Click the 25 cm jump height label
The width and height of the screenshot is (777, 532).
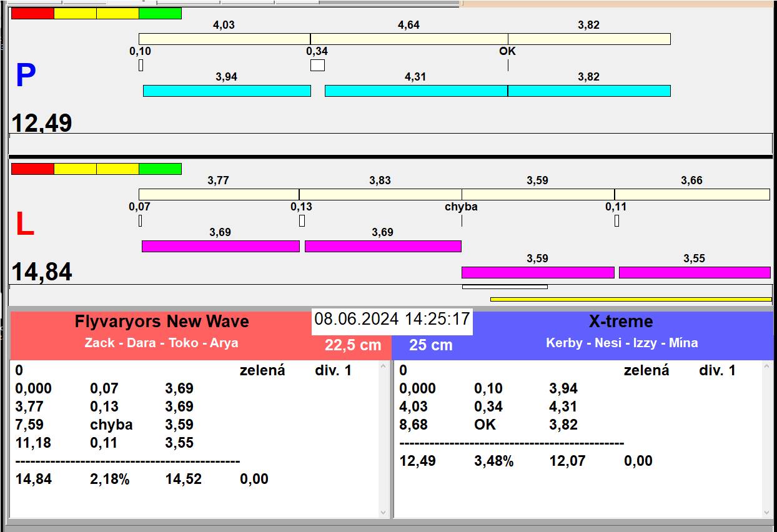tap(430, 345)
